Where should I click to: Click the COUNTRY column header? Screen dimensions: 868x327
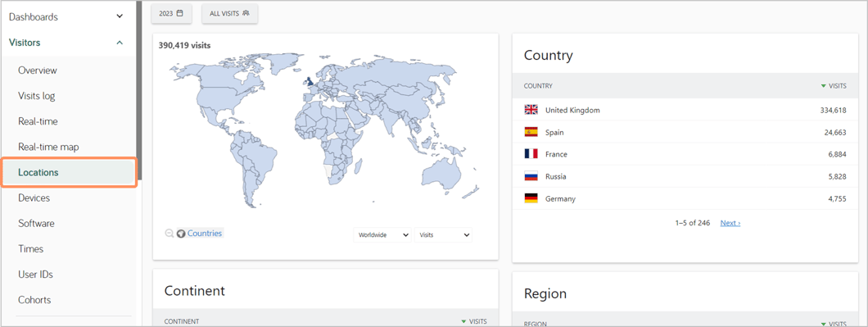pyautogui.click(x=538, y=86)
